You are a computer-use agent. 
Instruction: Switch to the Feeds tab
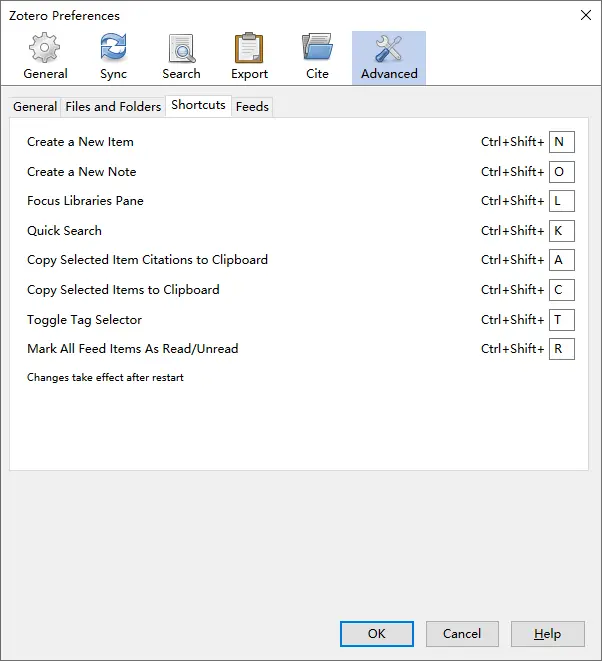[252, 107]
